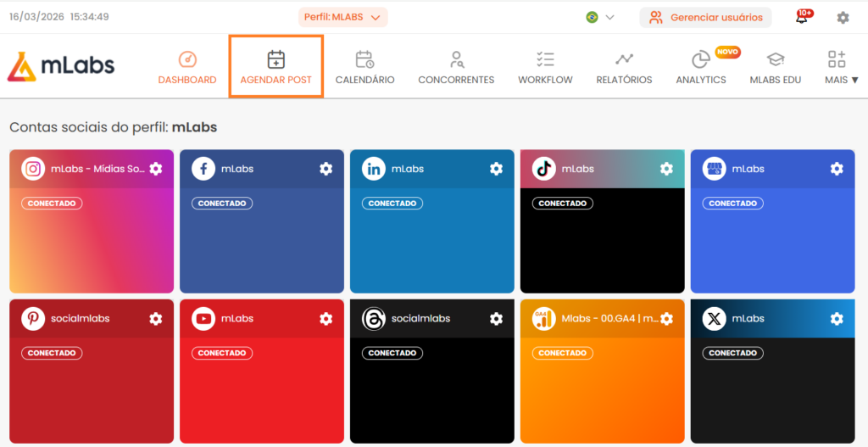The width and height of the screenshot is (868, 447).
Task: Click the LinkedIn logo icon
Action: pos(374,169)
